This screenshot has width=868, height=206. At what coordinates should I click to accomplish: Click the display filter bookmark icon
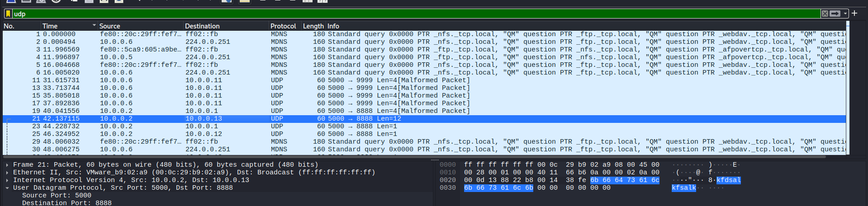click(x=8, y=14)
